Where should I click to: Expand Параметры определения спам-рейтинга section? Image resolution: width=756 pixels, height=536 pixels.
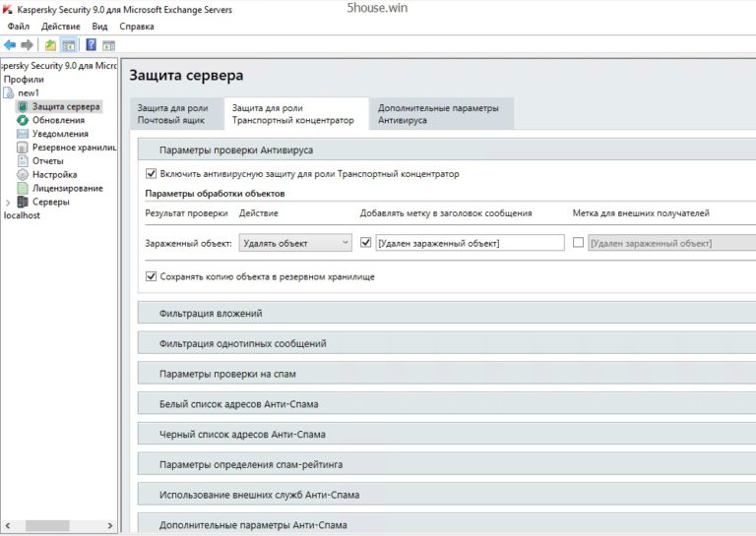447,464
